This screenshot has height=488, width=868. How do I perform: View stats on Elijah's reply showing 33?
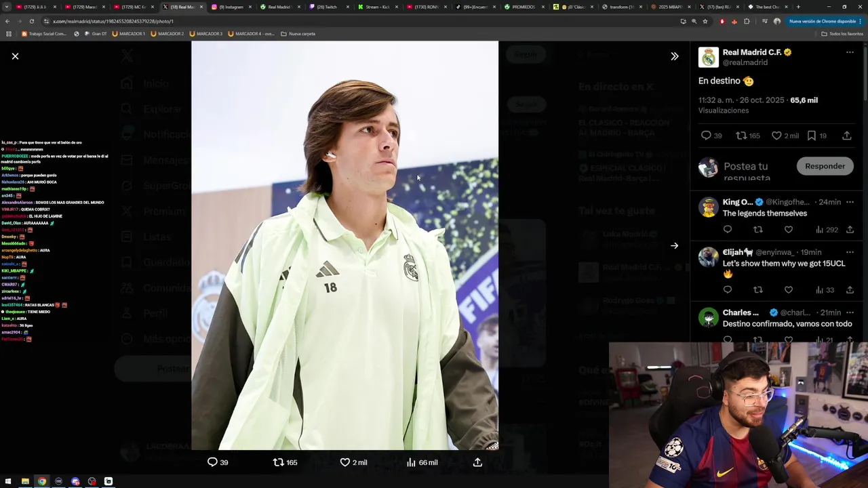point(825,290)
